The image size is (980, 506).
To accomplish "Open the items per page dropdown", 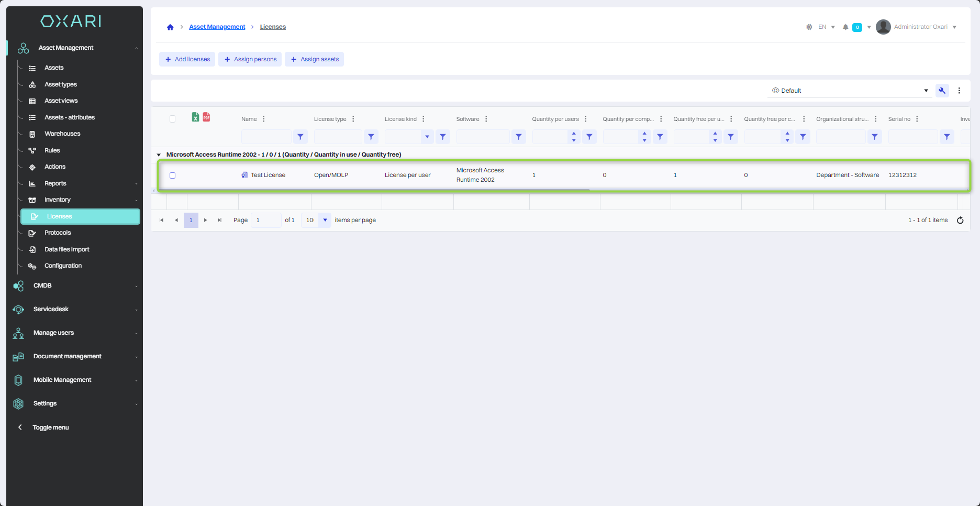I will (325, 221).
